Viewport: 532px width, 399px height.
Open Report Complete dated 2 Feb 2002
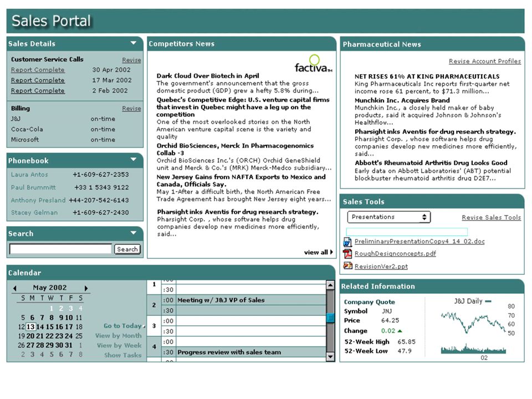tap(38, 91)
